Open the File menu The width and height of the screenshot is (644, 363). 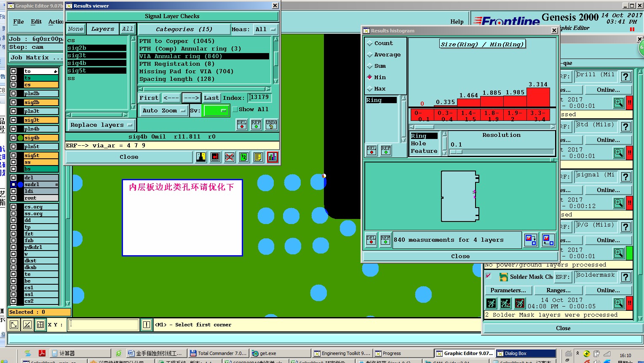[x=19, y=21]
